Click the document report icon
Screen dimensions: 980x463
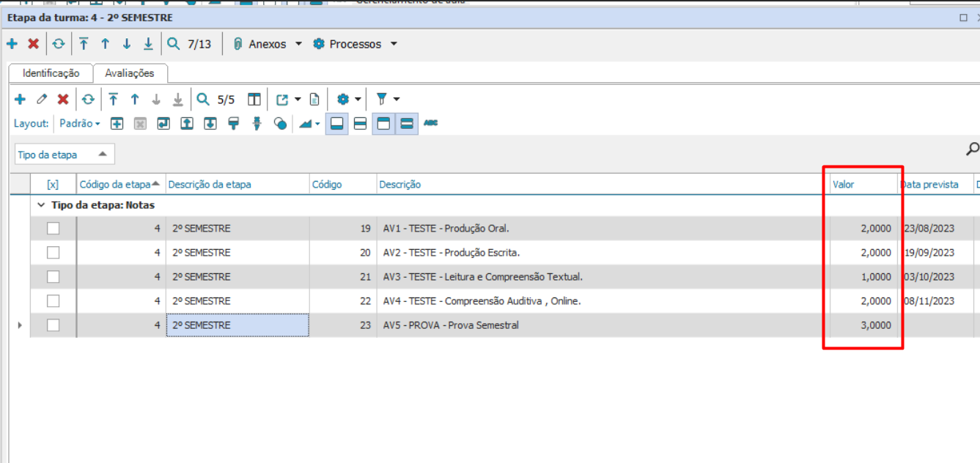coord(314,99)
